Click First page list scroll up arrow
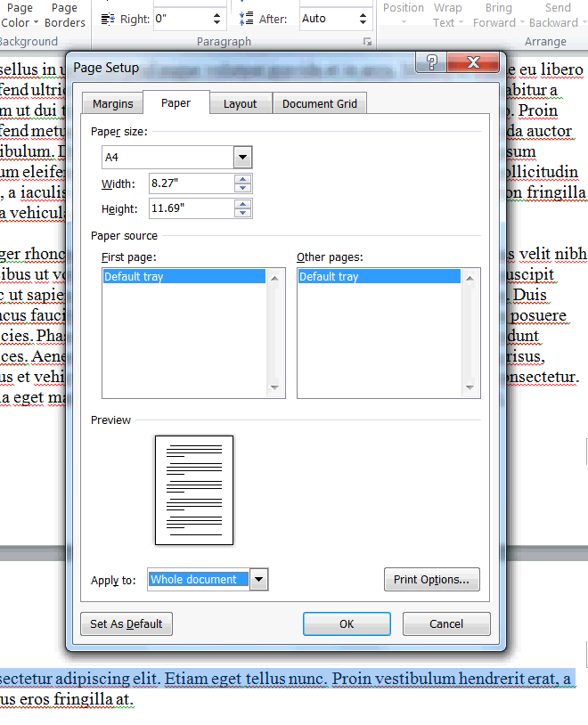This screenshot has height=725, width=588. pyautogui.click(x=274, y=278)
